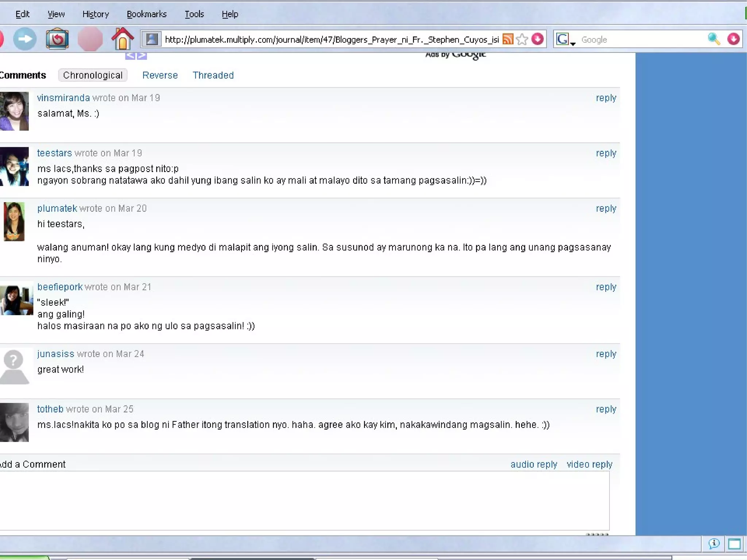The width and height of the screenshot is (747, 560).
Task: Switch comments to Reverse order
Action: (160, 75)
